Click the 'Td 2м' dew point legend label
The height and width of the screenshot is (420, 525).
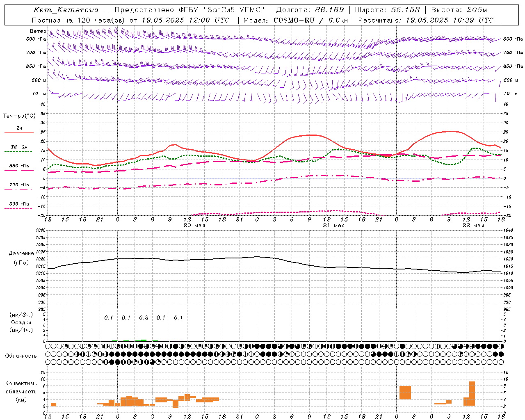click(x=19, y=147)
